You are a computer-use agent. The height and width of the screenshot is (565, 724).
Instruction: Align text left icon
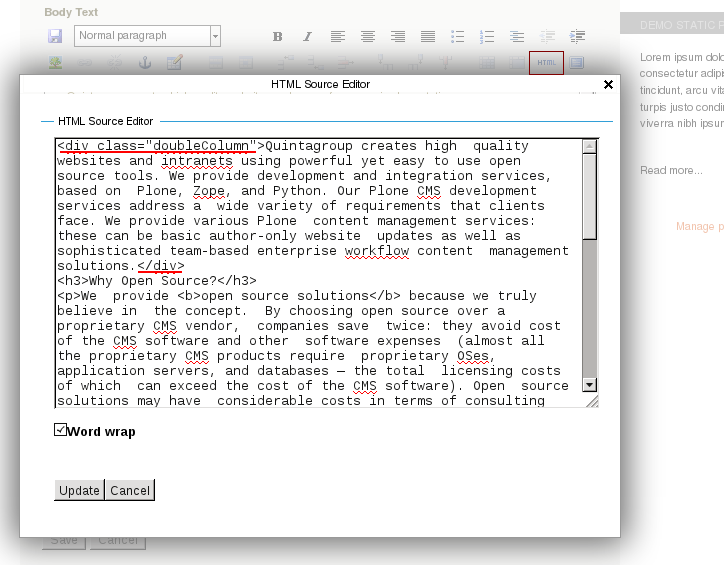click(x=338, y=37)
